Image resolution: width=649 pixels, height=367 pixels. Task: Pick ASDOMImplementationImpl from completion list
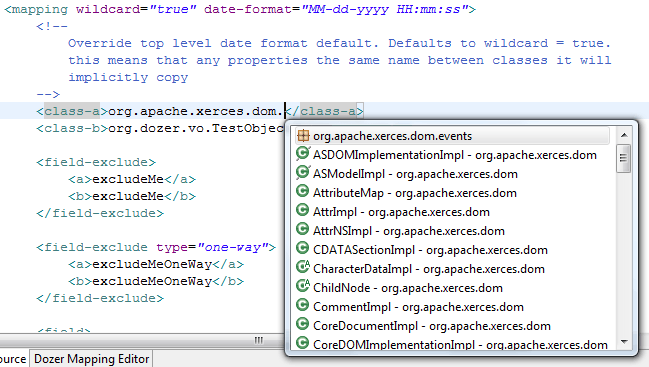pyautogui.click(x=452, y=155)
